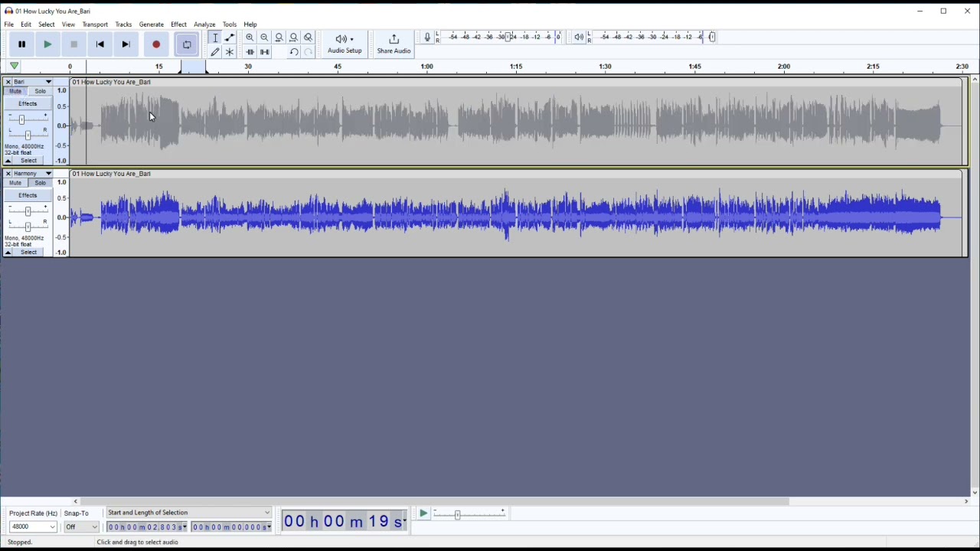Screen dimensions: 980x551
Task: Adjust the Harmony track pan slider
Action: (x=28, y=227)
